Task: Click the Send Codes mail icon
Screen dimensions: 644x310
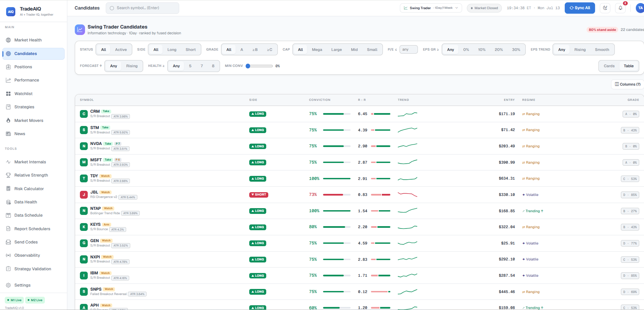Action: point(8,242)
